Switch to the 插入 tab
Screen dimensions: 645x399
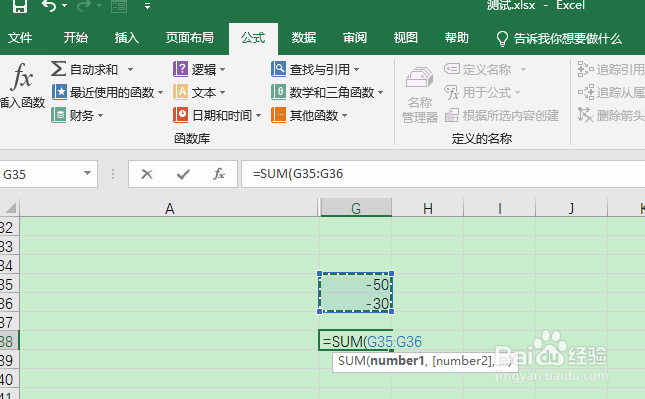pos(127,38)
